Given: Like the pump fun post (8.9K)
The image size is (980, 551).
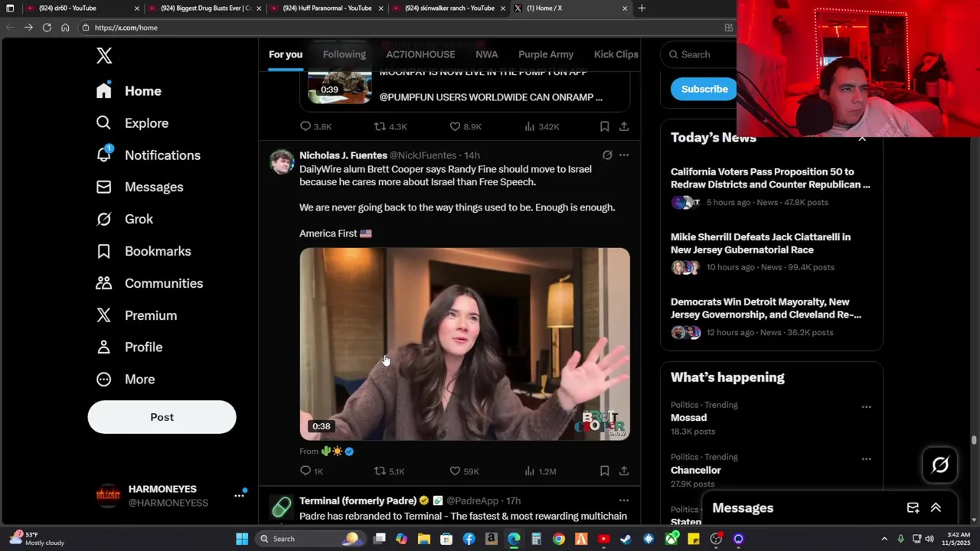Looking at the screenshot, I should click(x=465, y=126).
